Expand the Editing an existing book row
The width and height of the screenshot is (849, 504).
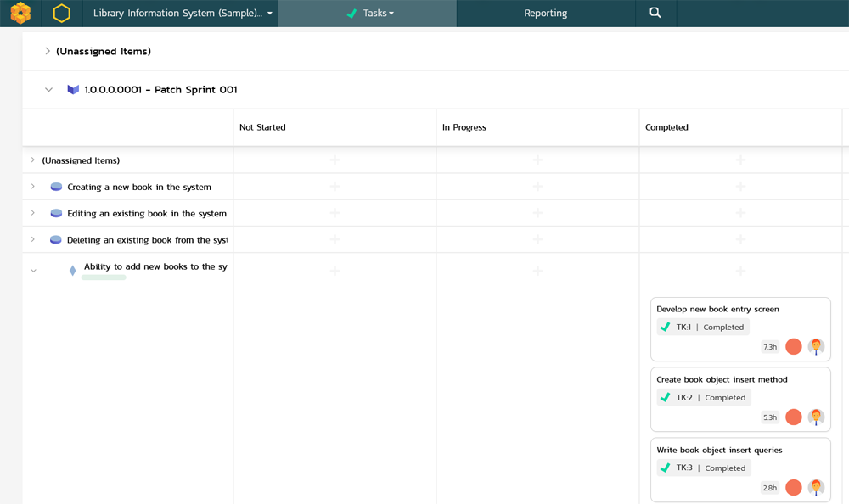pos(32,213)
